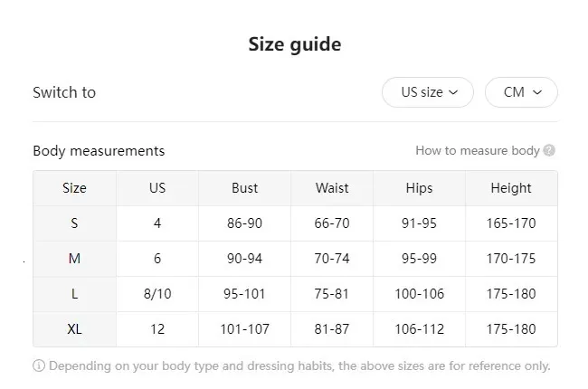Select the L size row label
The height and width of the screenshot is (389, 588).
click(x=74, y=294)
